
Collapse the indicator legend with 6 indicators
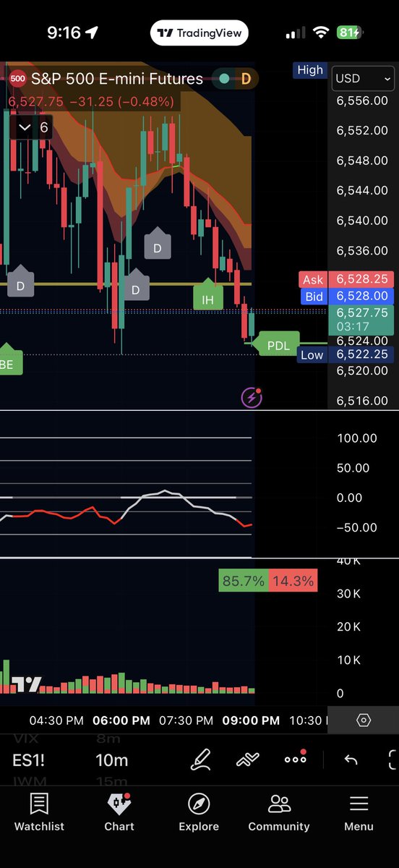coord(33,128)
